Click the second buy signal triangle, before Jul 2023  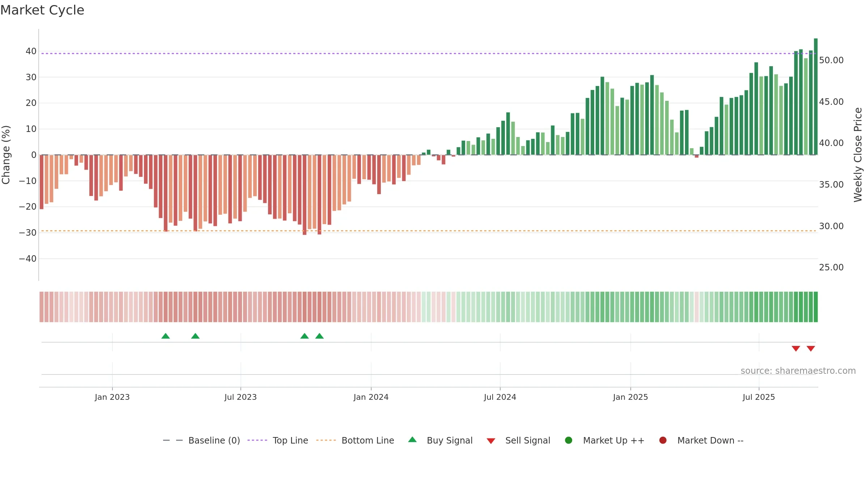[195, 336]
